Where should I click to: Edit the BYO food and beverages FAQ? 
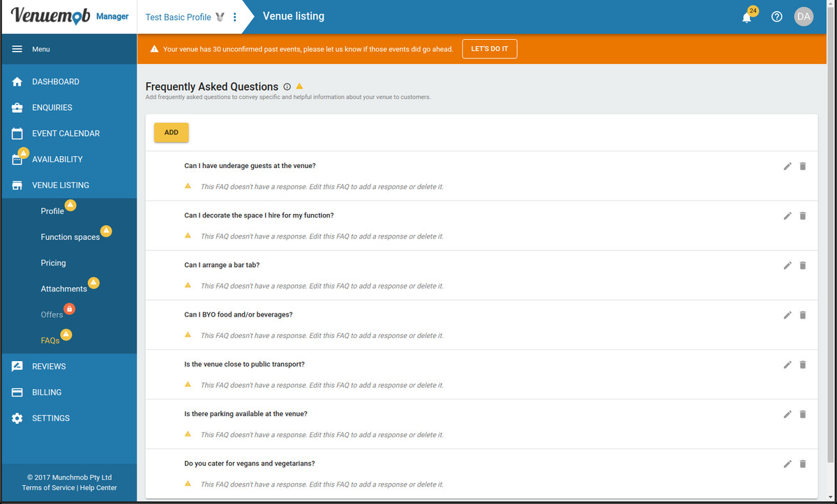pos(787,315)
